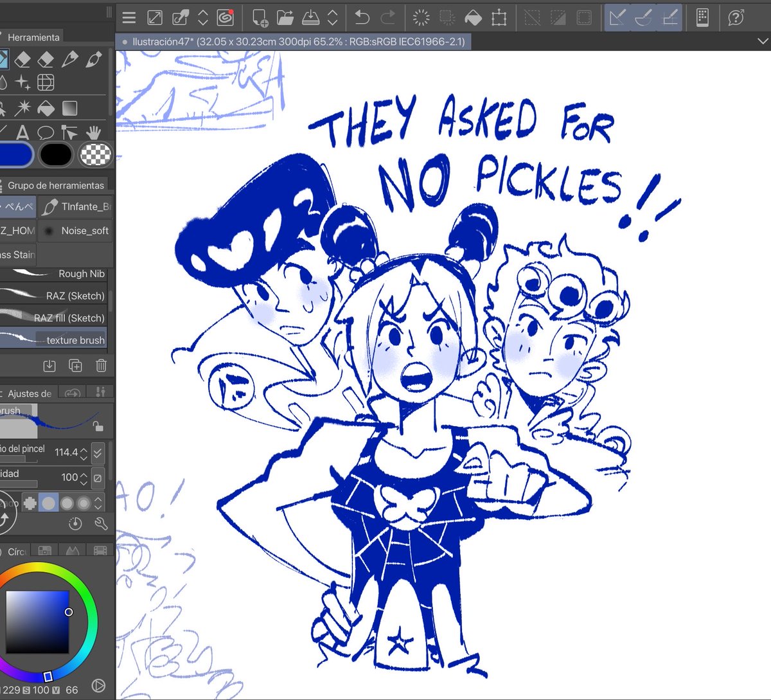
Task: Import a sub tool material
Action: click(x=49, y=366)
